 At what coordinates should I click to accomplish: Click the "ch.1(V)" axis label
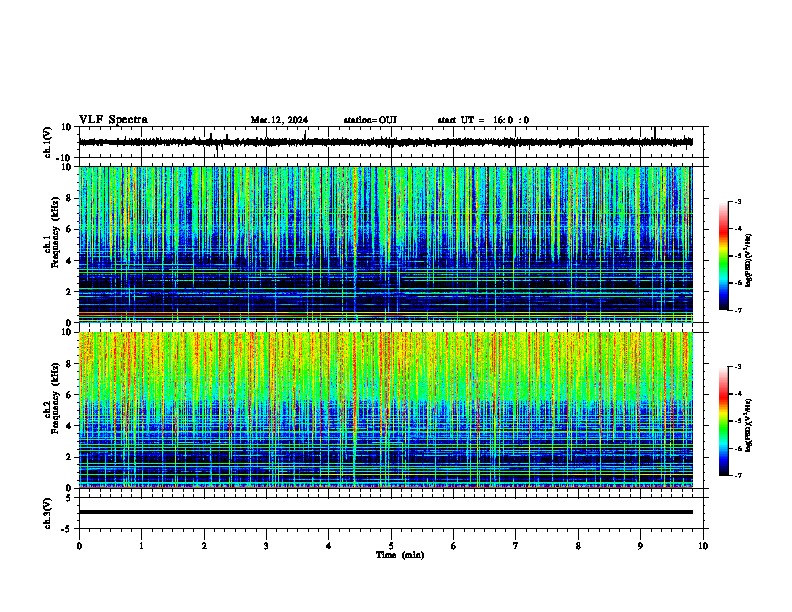(48, 142)
